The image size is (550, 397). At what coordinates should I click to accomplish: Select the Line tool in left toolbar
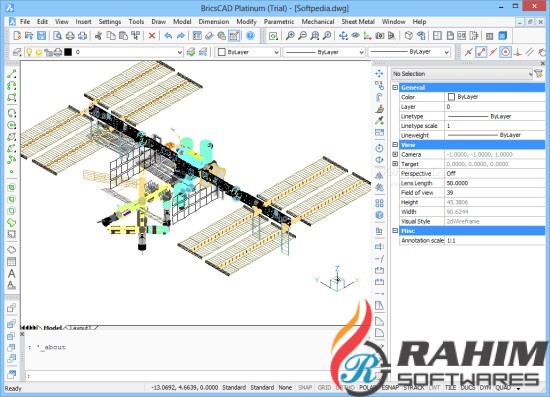[x=12, y=74]
